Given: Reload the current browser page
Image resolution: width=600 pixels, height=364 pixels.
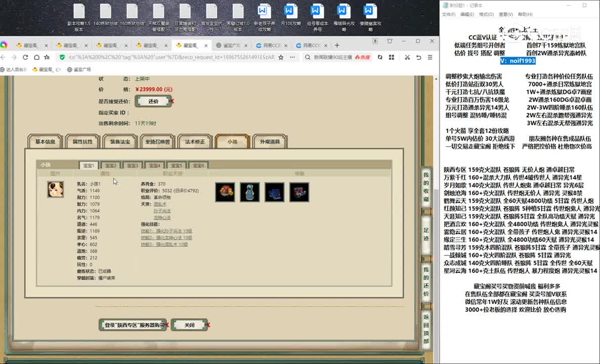Looking at the screenshot, I should click(x=25, y=57).
